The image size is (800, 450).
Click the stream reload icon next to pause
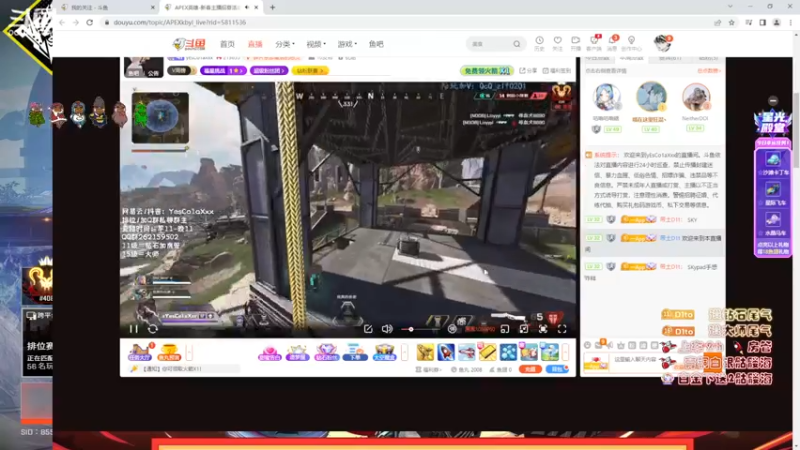pyautogui.click(x=153, y=329)
